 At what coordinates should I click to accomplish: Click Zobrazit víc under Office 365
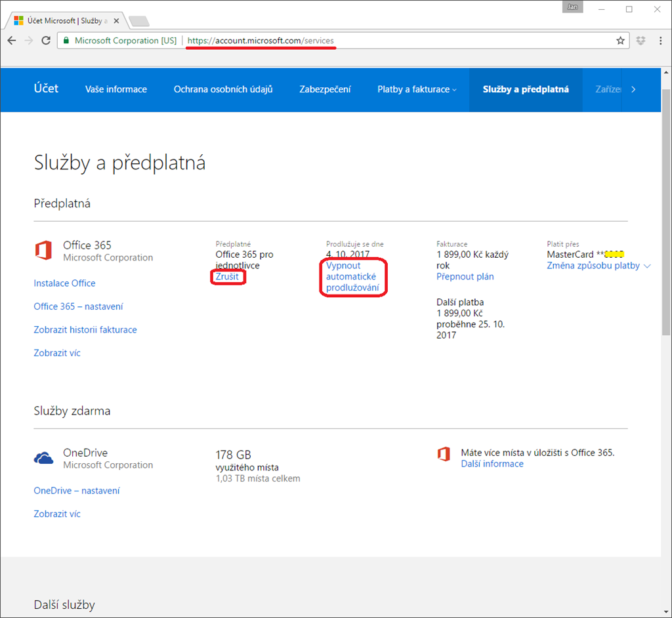[57, 353]
